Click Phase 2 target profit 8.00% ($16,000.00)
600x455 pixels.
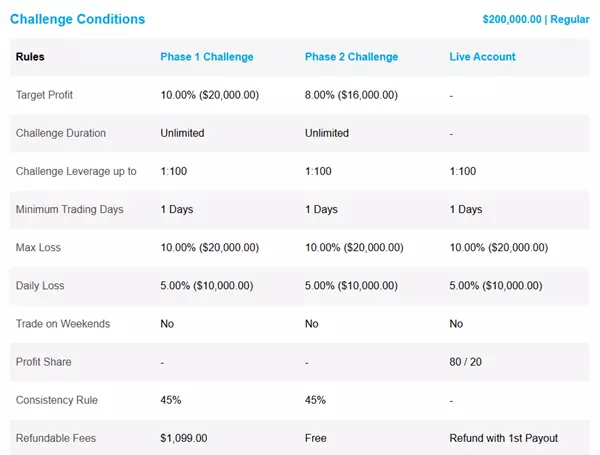[x=351, y=95]
